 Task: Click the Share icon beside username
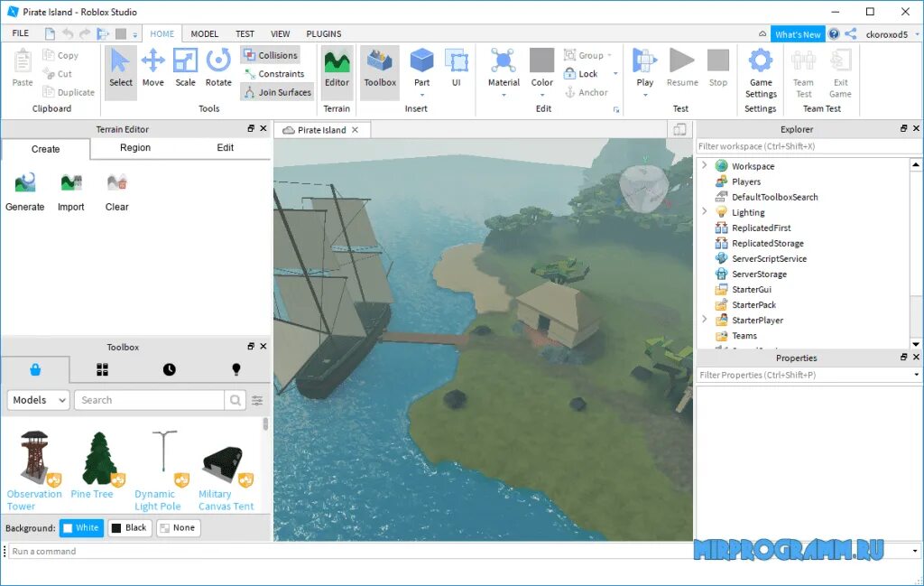tap(850, 34)
